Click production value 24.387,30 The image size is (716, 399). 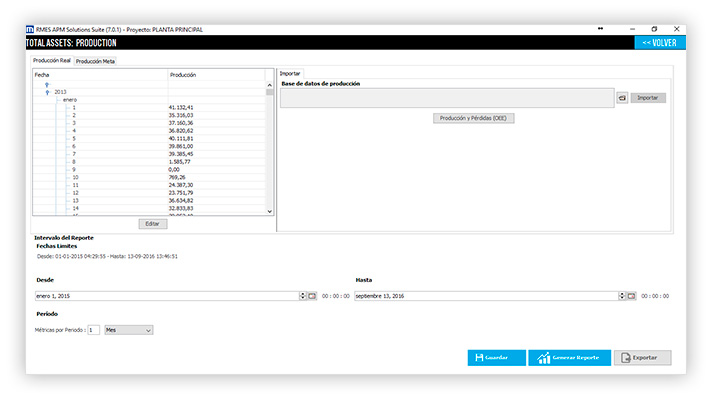point(181,185)
